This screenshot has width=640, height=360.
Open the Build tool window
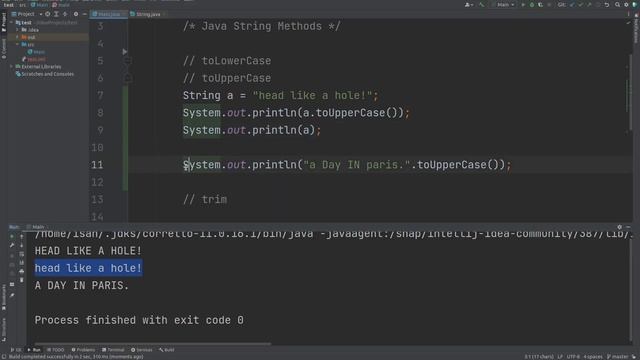click(x=167, y=350)
